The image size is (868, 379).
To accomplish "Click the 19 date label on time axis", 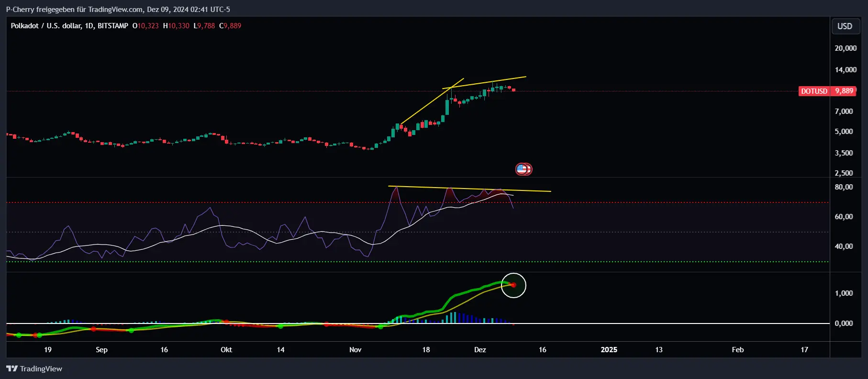I will point(48,350).
